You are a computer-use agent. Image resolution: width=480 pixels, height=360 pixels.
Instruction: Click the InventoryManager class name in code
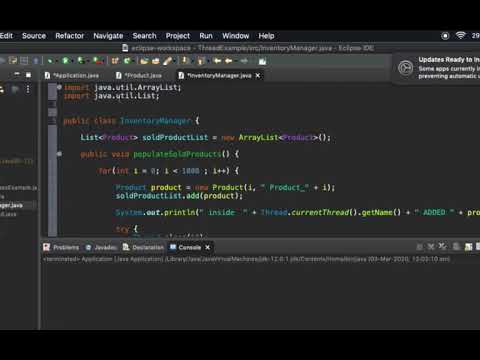(156, 121)
